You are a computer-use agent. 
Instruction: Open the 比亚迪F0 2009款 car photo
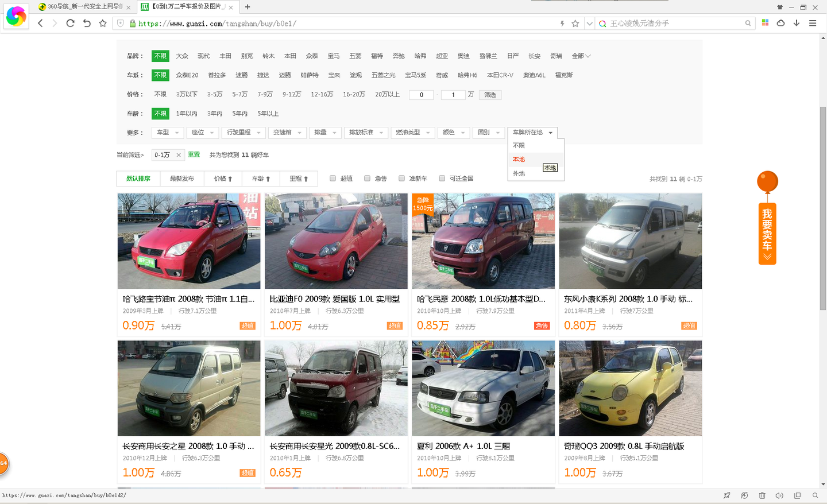[x=336, y=241]
